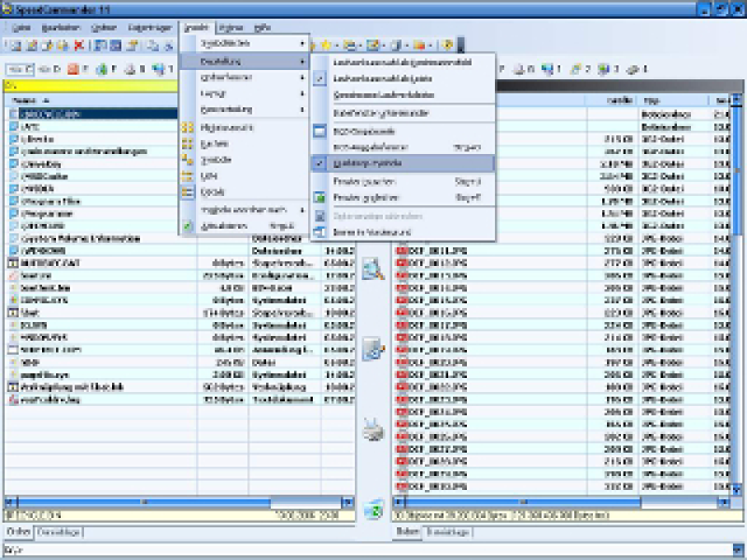Image resolution: width=747 pixels, height=560 pixels.
Task: Select Darstellung entry in Ansicht menu
Action: tap(245, 62)
